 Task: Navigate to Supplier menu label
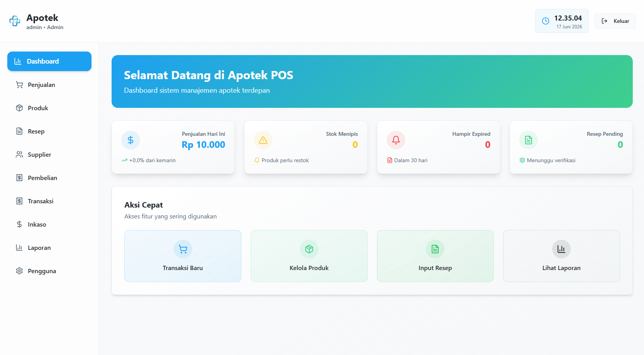point(40,154)
